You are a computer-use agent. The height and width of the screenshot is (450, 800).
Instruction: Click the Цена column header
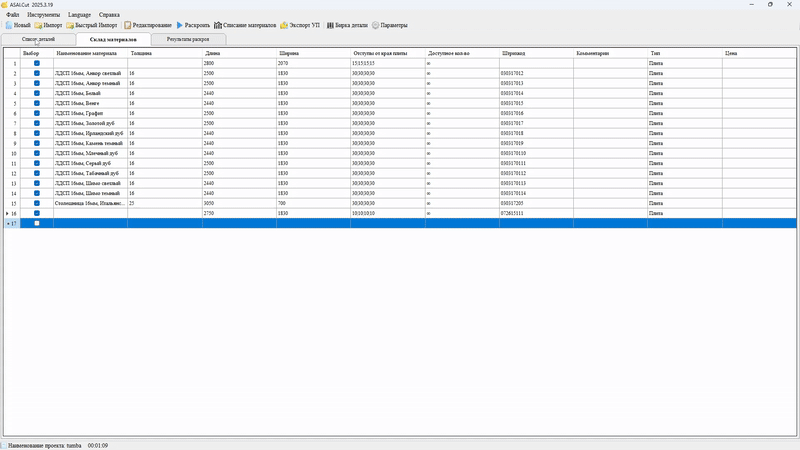[759, 53]
